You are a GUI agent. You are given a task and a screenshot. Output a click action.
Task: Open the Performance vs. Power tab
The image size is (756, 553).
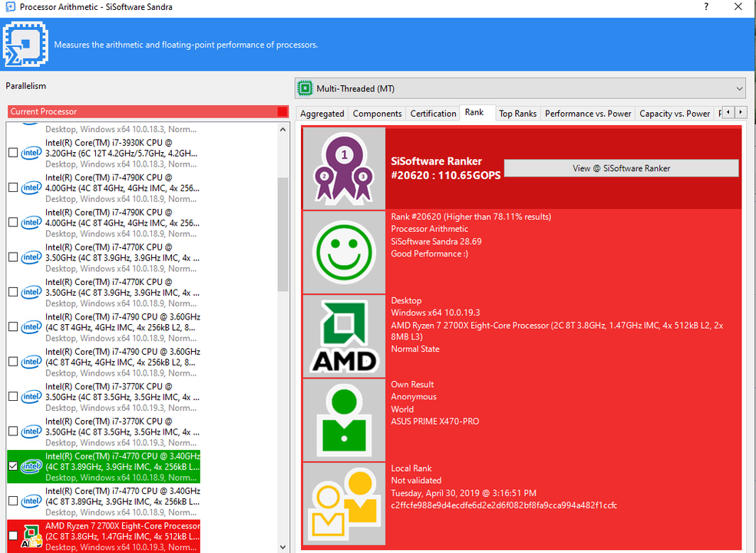[588, 114]
